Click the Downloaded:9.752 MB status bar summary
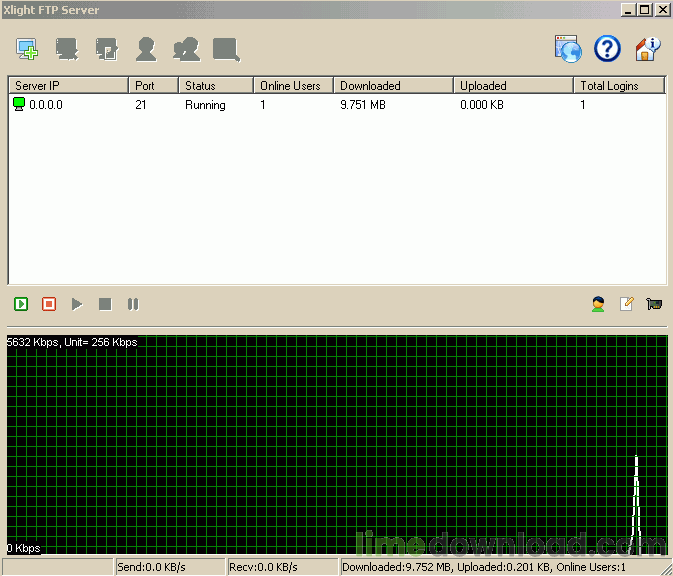 click(484, 567)
